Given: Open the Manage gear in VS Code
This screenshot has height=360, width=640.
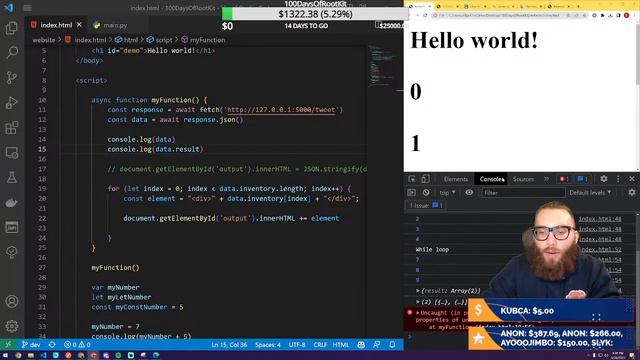Looking at the screenshot, I should tap(12, 326).
